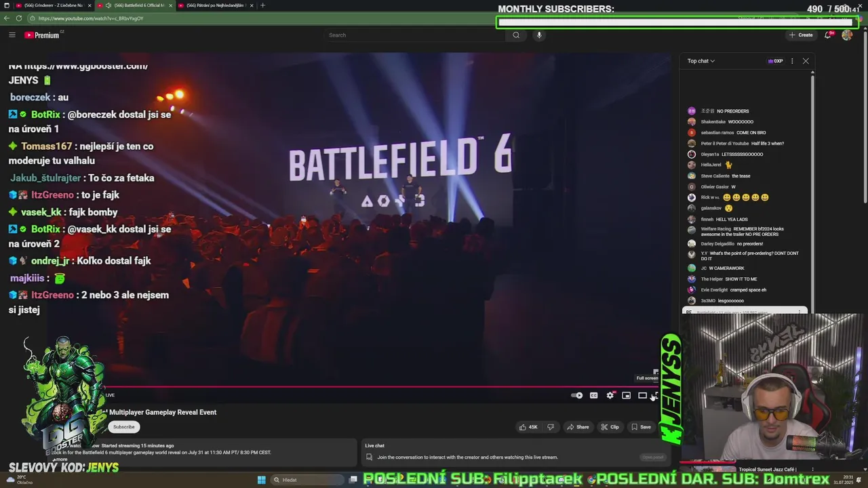
Task: Open the player settings gear
Action: click(x=610, y=396)
